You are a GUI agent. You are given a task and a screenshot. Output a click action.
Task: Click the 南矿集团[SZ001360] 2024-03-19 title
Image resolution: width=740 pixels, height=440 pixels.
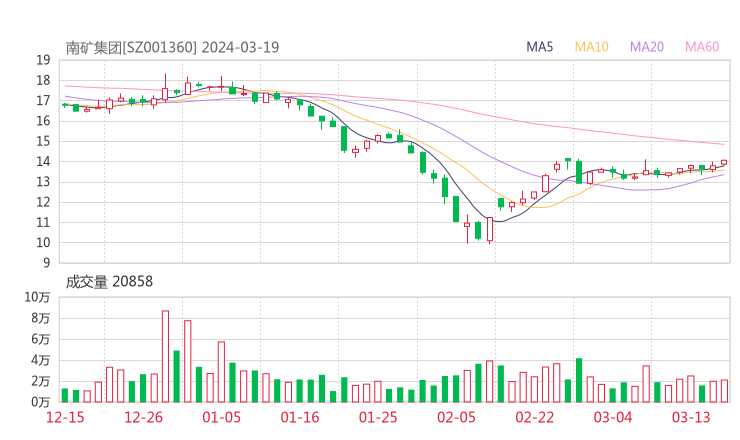tap(172, 48)
